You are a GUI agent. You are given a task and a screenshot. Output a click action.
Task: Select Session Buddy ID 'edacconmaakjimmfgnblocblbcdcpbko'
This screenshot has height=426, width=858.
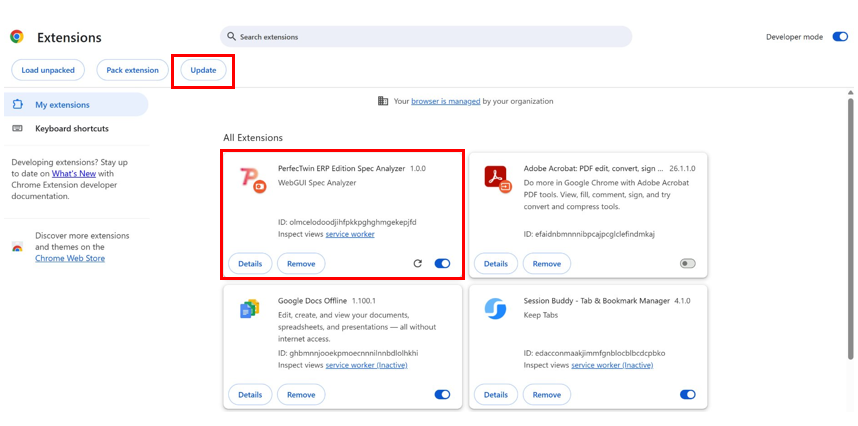(x=599, y=353)
